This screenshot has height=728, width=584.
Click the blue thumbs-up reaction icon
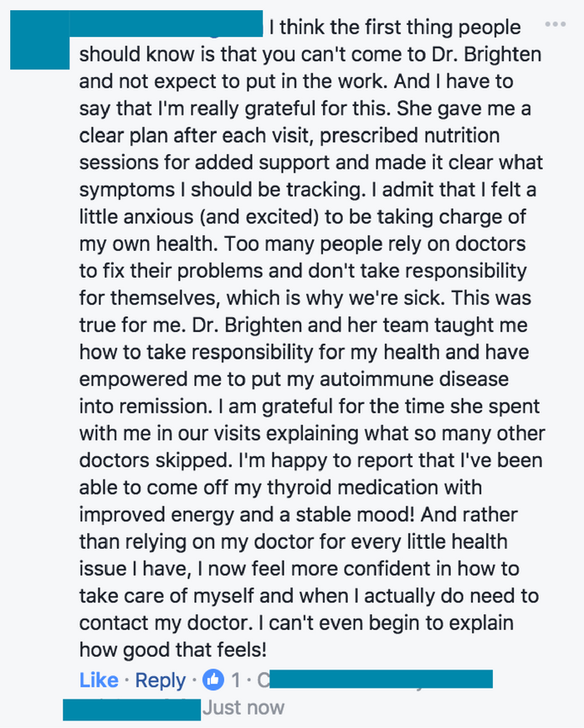tap(213, 680)
